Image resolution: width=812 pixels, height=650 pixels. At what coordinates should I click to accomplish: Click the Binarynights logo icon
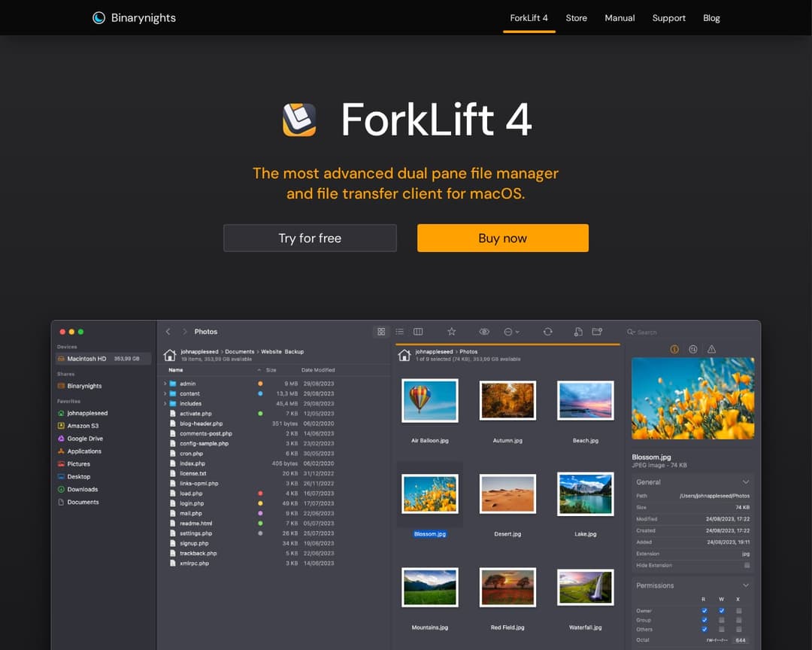pyautogui.click(x=98, y=18)
